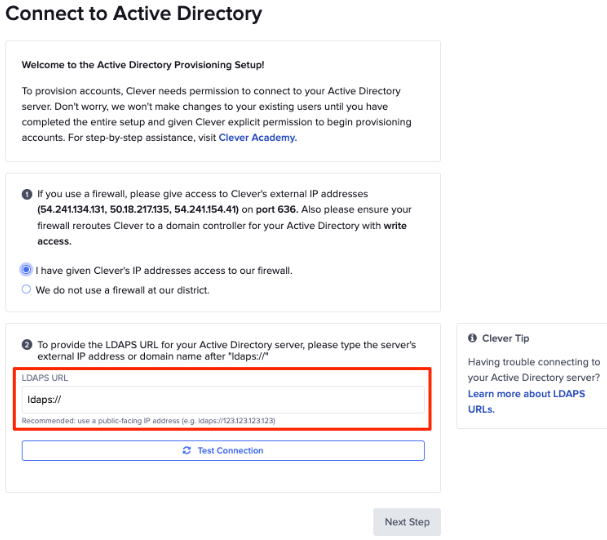The height and width of the screenshot is (540, 607).
Task: Click the step 2 number badge
Action: [x=26, y=345]
